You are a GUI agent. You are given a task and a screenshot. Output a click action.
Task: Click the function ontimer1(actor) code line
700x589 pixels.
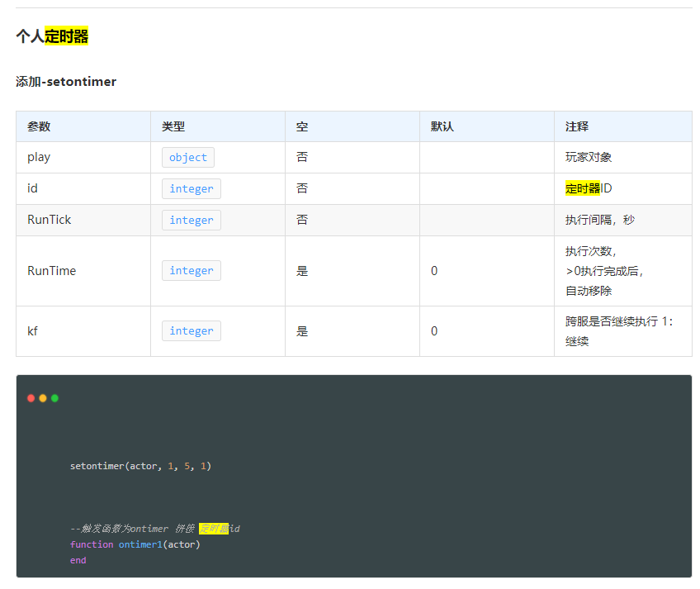click(x=135, y=544)
